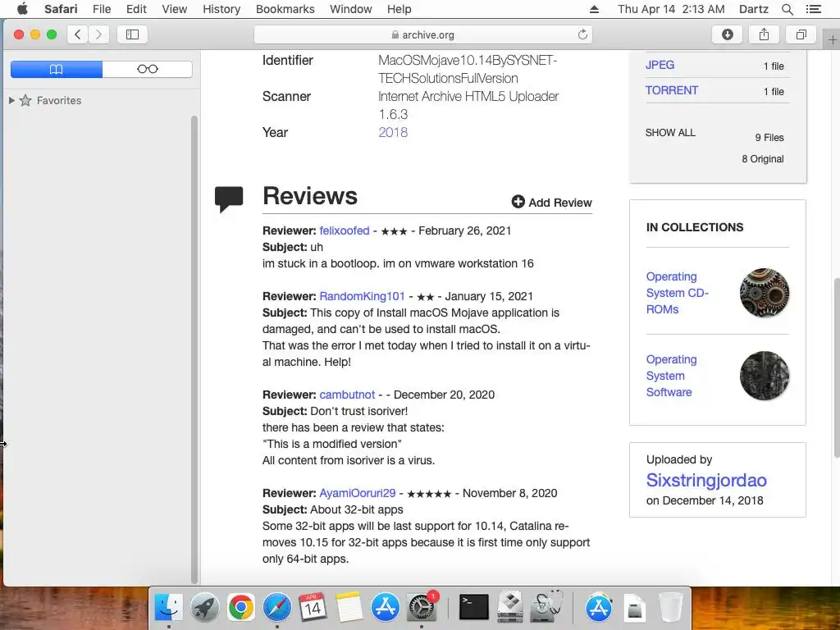Open the 9 Files link

pos(769,138)
